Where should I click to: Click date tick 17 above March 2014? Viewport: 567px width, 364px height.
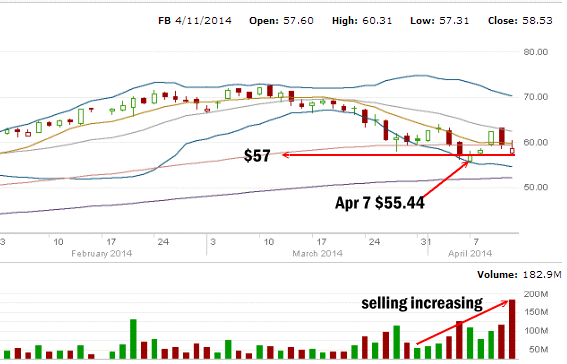tap(321, 241)
